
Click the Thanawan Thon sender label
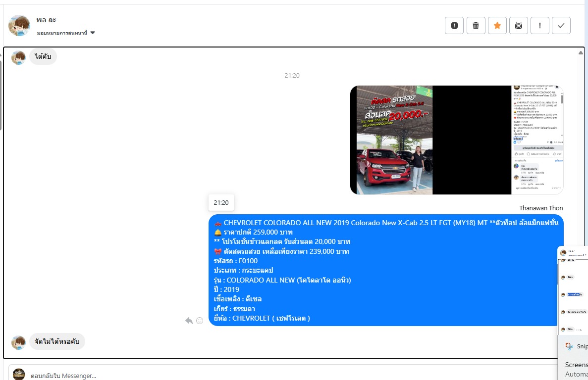coord(541,208)
